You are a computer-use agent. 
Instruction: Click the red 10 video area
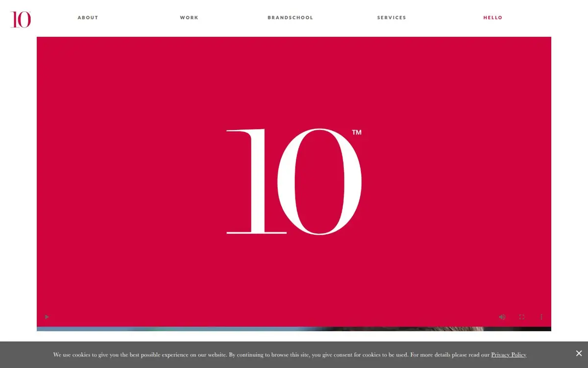(294, 182)
